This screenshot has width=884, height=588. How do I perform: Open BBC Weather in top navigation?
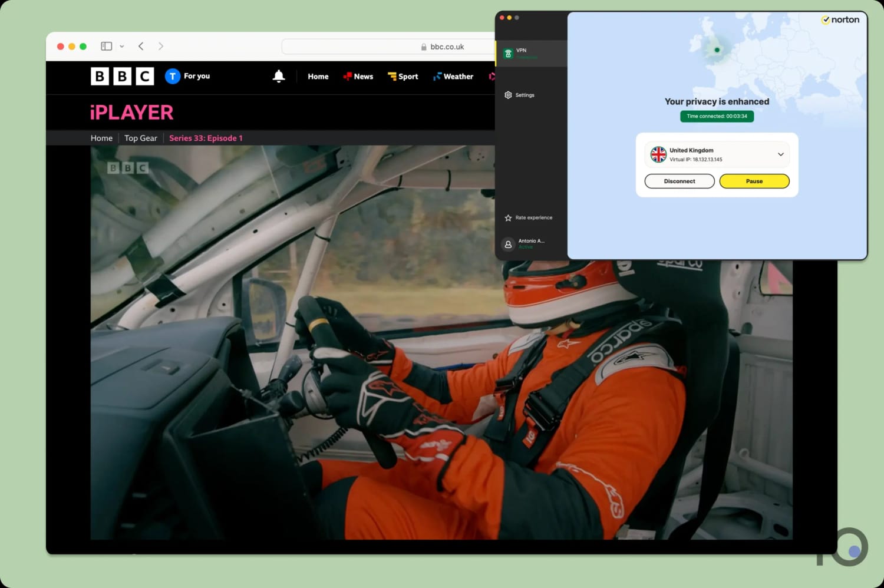tap(453, 77)
